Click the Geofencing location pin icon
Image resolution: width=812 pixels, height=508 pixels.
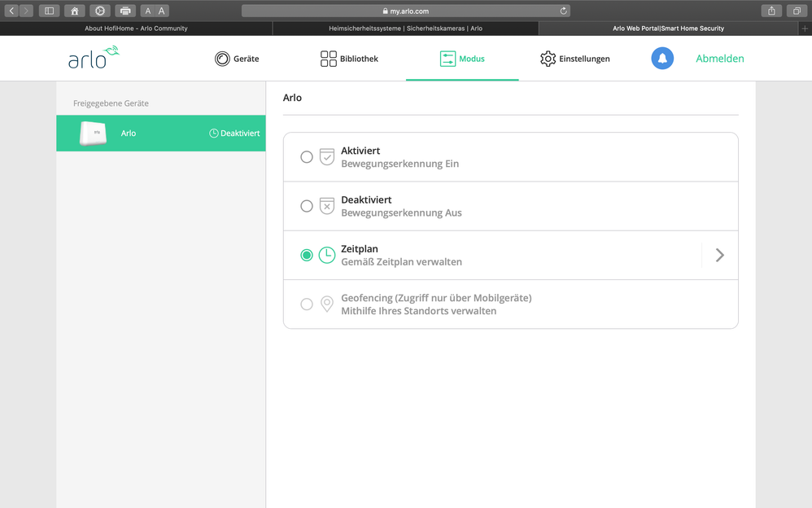tap(327, 304)
